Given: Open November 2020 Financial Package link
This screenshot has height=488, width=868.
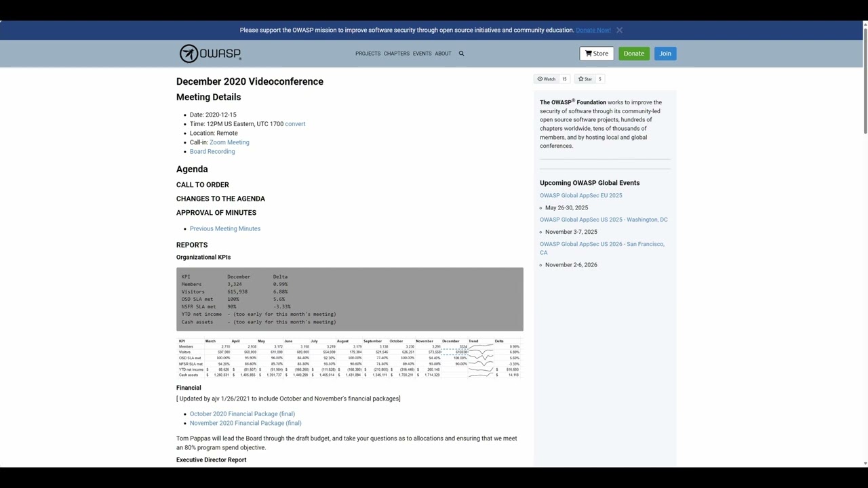Looking at the screenshot, I should (245, 423).
